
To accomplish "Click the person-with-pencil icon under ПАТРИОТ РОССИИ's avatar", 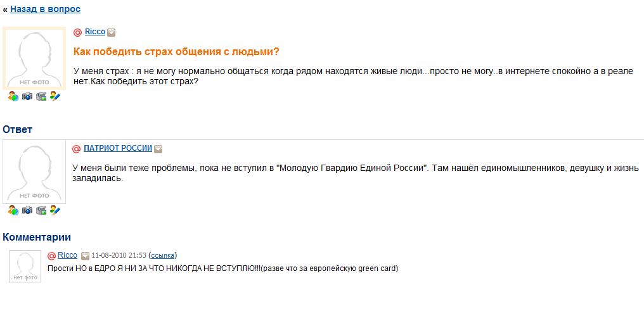I will point(55,210).
